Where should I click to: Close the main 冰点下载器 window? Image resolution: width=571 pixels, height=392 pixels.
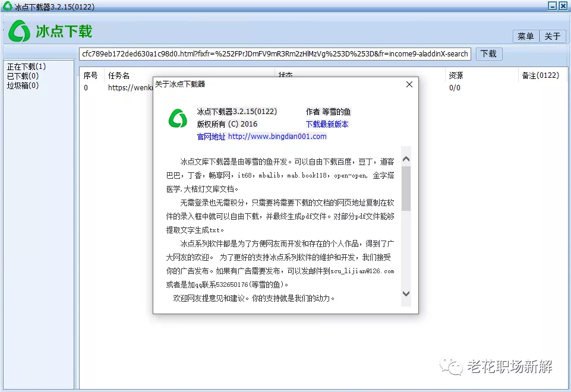click(x=563, y=6)
